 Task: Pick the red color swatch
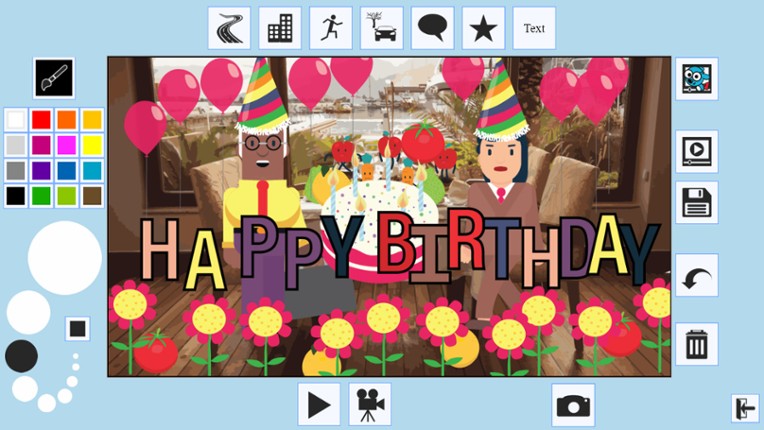click(x=41, y=120)
